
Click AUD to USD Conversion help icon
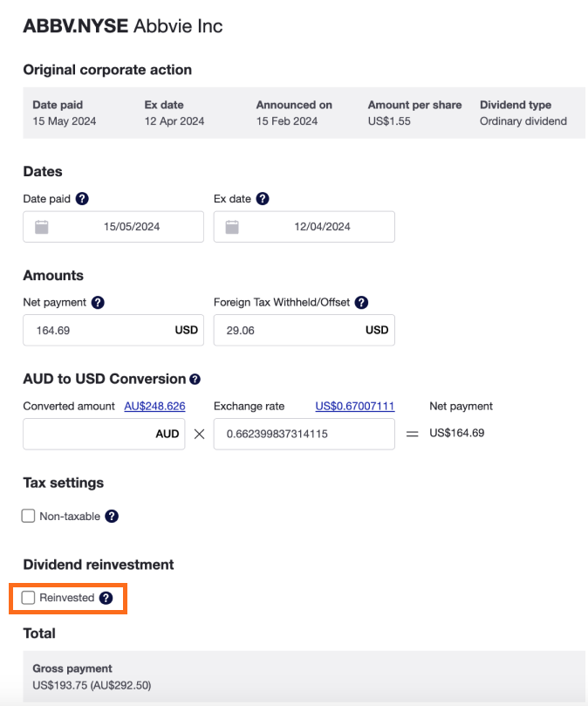click(x=195, y=380)
